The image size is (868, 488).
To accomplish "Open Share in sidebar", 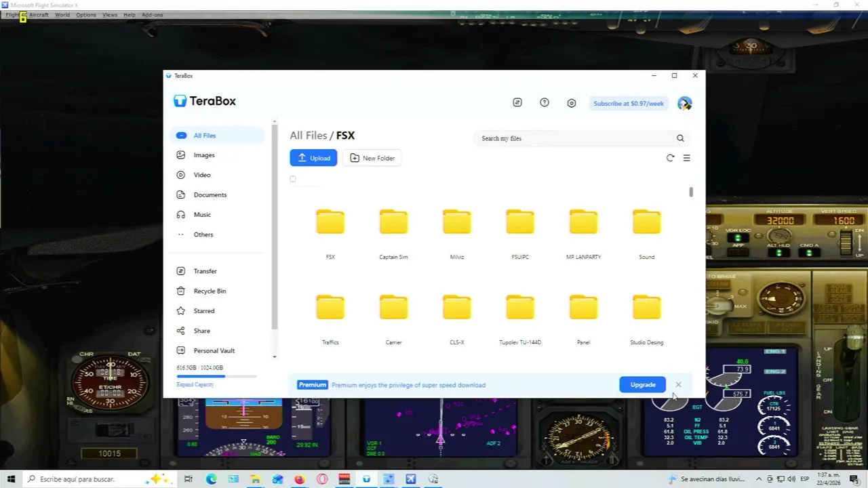I will 217,331.
